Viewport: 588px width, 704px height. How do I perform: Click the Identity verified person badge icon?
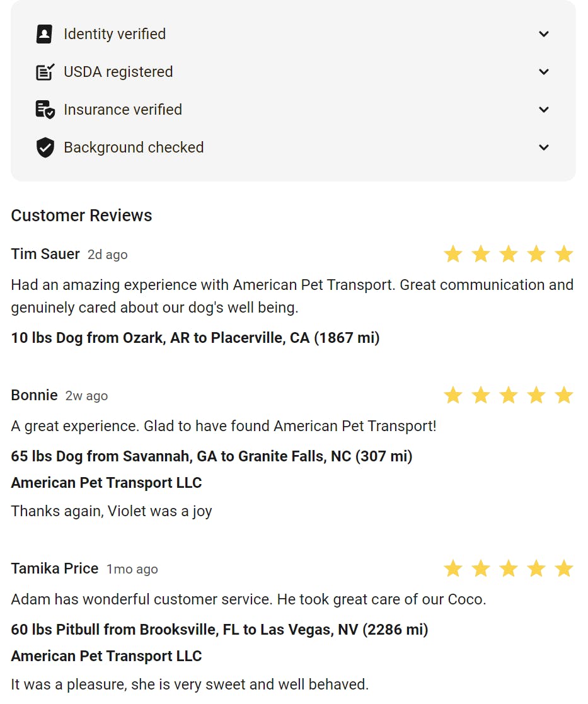point(44,34)
